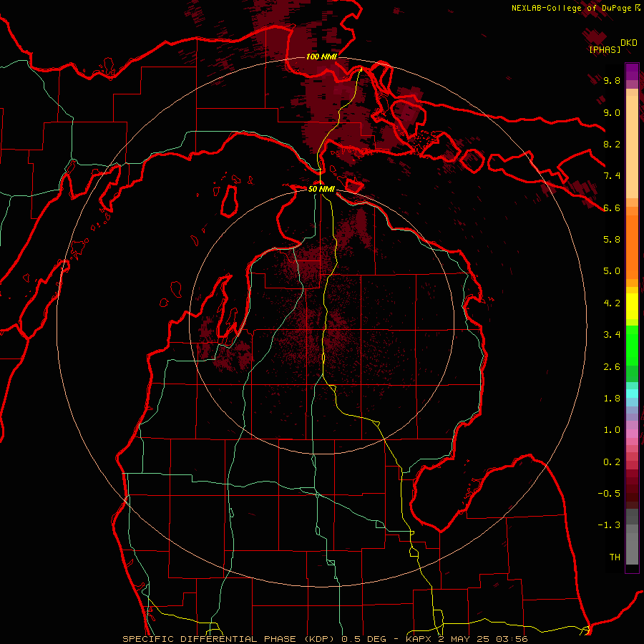Select the 1.8 scale value
644x644 pixels.
pyautogui.click(x=612, y=399)
